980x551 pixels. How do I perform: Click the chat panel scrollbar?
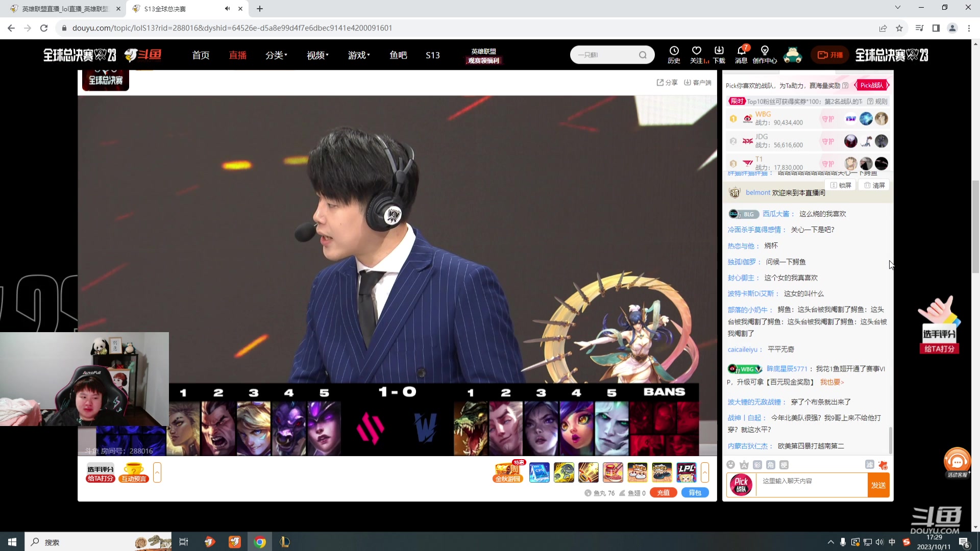click(x=891, y=440)
